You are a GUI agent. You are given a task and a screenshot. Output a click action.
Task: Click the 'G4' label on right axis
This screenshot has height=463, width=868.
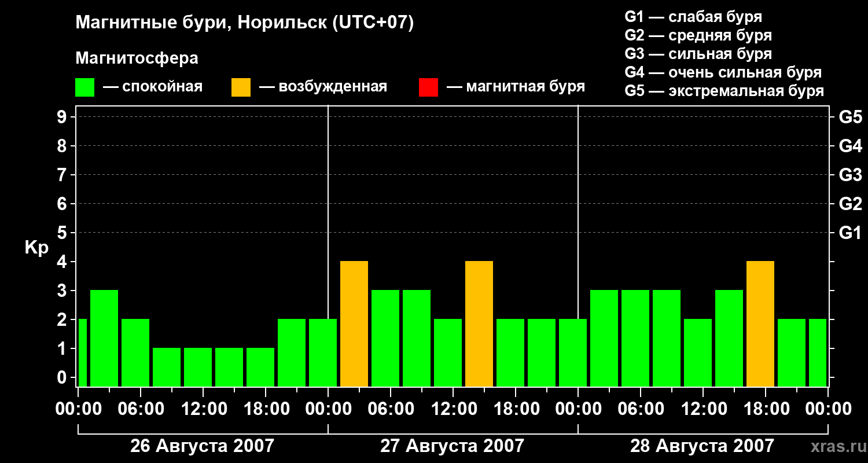(850, 146)
